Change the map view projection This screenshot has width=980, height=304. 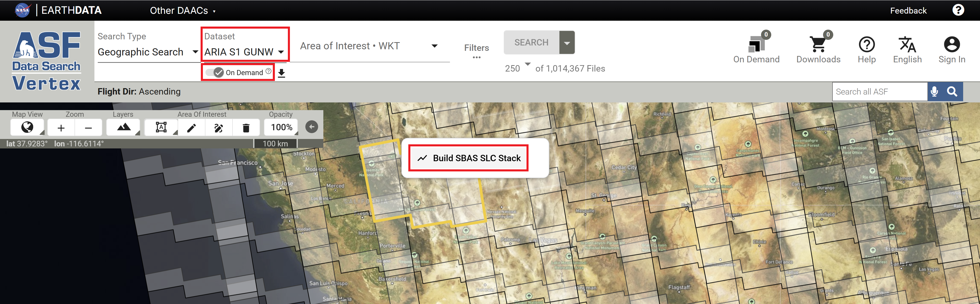tap(27, 127)
